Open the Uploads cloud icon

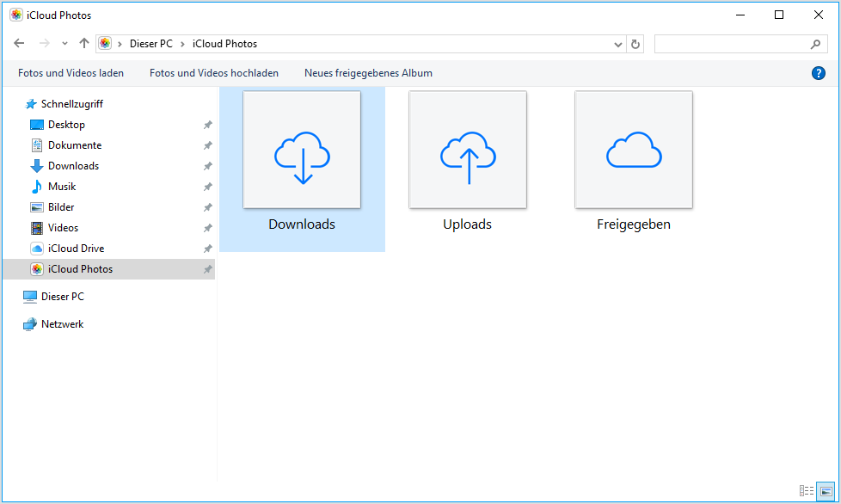click(467, 149)
